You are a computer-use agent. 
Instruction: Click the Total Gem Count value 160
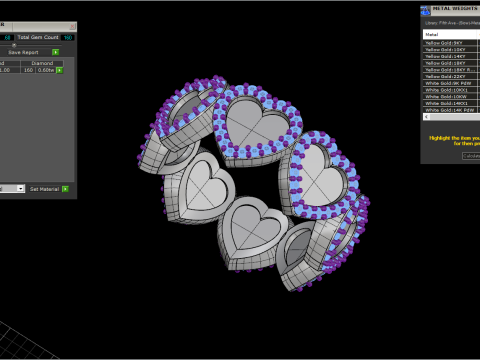point(68,38)
